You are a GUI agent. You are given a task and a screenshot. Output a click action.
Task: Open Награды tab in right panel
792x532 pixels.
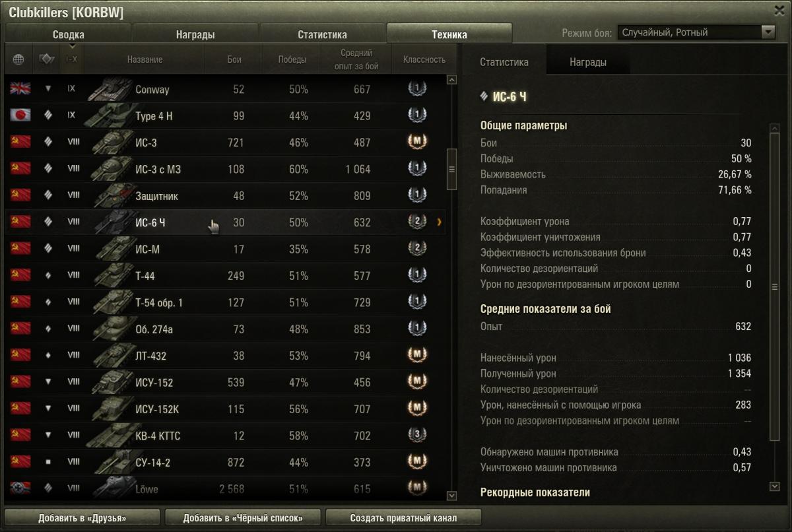[587, 63]
